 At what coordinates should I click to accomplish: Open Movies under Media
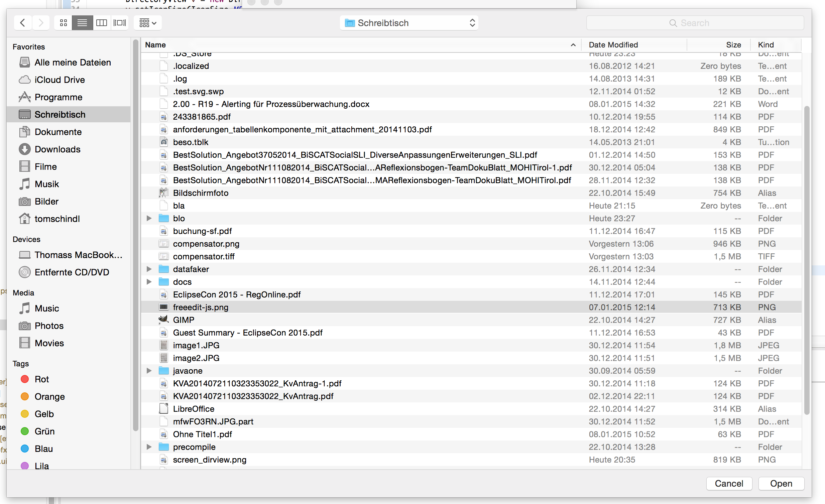(x=69, y=343)
